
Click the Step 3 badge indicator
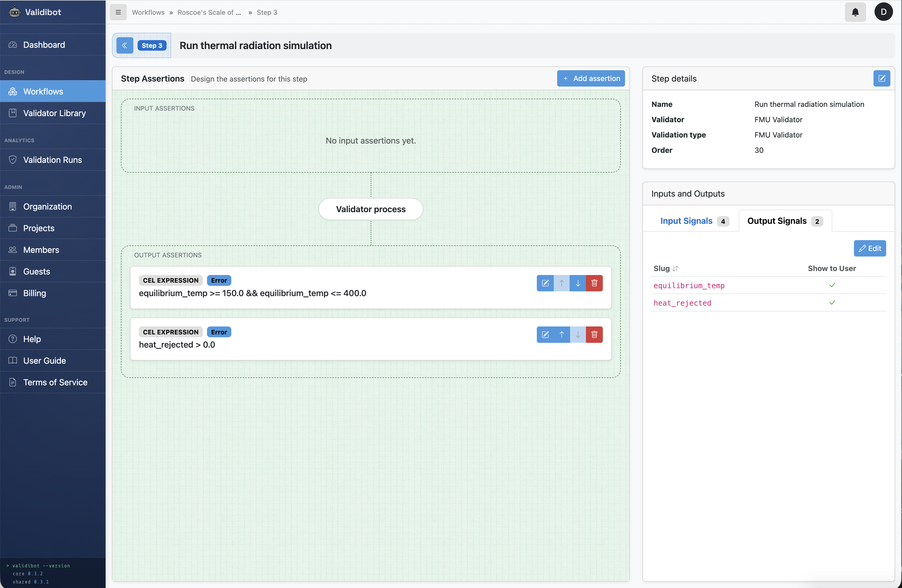pos(152,45)
